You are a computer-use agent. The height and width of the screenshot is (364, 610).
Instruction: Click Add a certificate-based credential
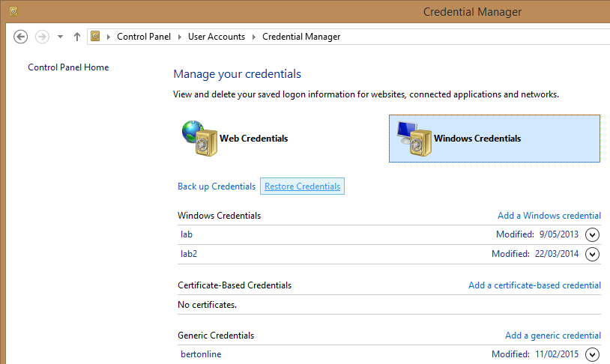(x=534, y=285)
